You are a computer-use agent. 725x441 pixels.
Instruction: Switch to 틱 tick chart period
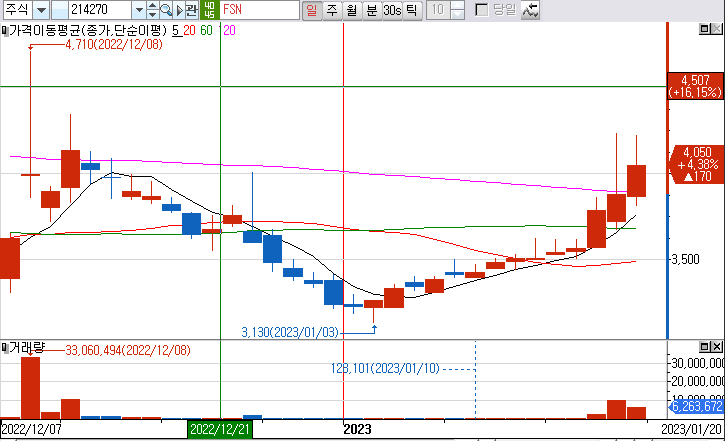(412, 10)
